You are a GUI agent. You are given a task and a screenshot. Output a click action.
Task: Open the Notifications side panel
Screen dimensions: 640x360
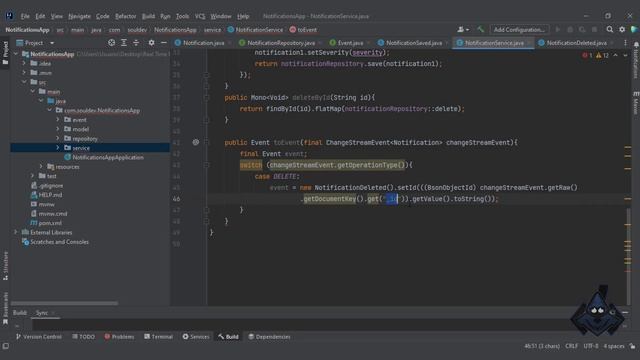tap(636, 60)
